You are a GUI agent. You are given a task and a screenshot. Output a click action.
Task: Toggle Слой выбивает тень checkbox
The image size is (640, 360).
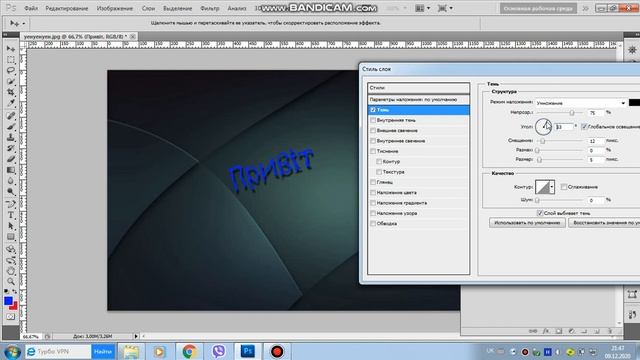540,213
